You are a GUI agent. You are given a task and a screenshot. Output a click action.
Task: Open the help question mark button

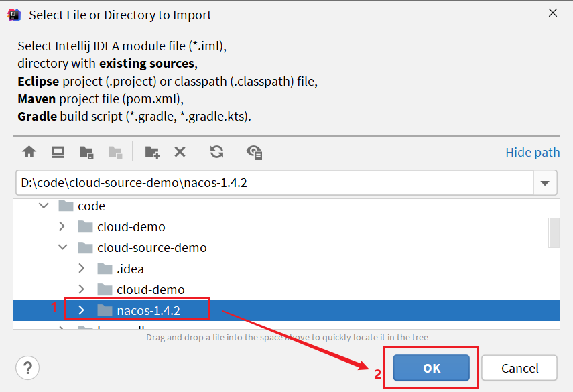coord(27,367)
